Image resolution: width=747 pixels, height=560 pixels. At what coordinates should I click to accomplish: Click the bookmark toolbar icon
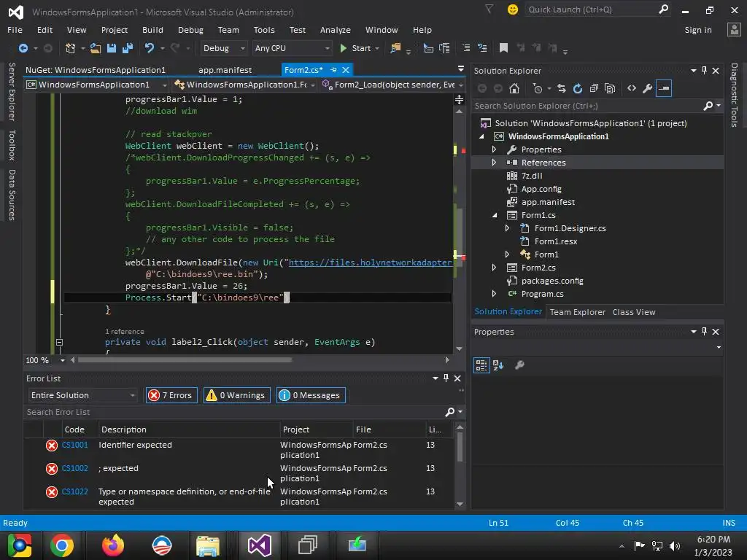503,48
